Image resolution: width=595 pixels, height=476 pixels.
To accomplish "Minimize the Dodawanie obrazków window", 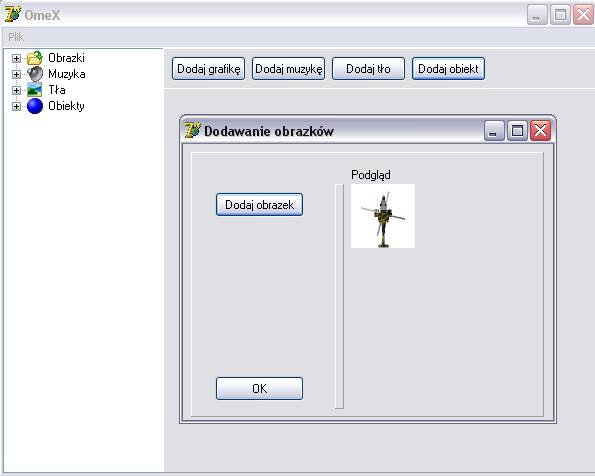I will 494,131.
